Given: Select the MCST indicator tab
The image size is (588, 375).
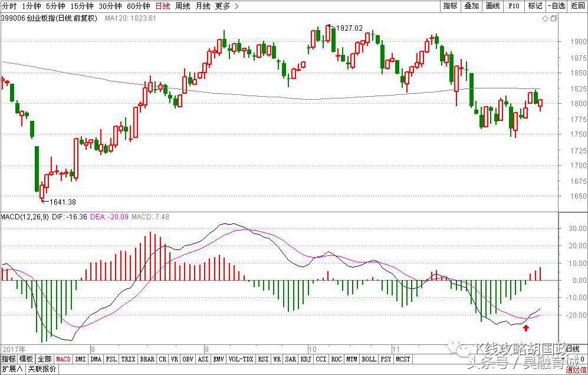Looking at the screenshot, I should (403, 359).
